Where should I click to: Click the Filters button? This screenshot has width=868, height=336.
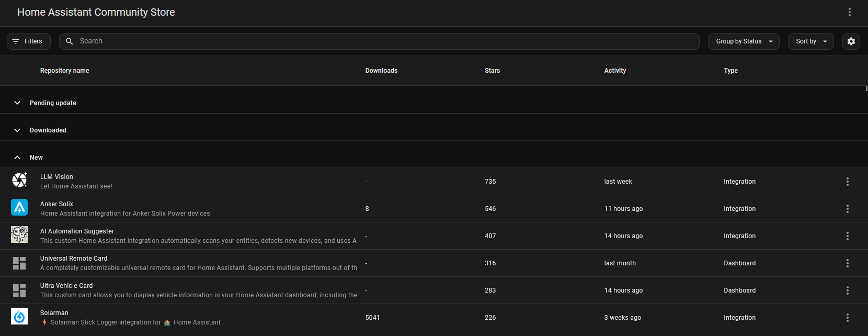tap(28, 41)
